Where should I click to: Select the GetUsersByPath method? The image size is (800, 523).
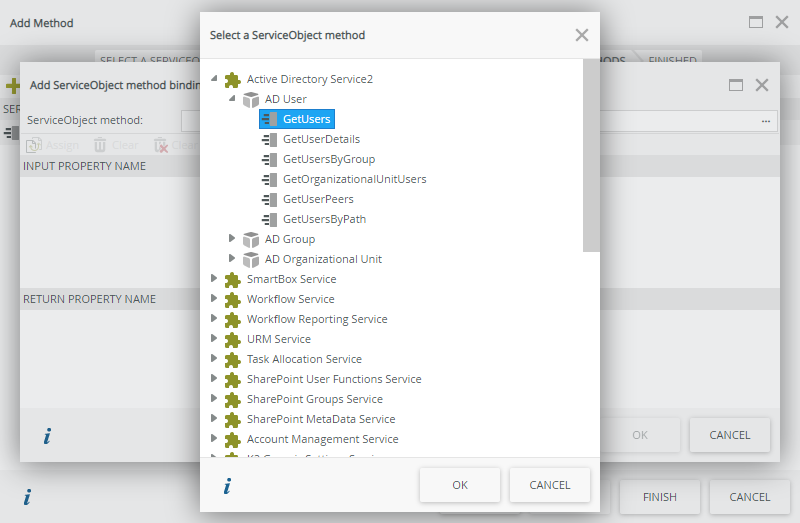324,219
